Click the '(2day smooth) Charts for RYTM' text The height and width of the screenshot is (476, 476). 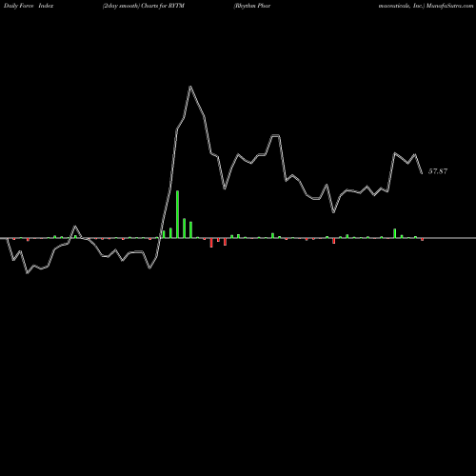144,6
